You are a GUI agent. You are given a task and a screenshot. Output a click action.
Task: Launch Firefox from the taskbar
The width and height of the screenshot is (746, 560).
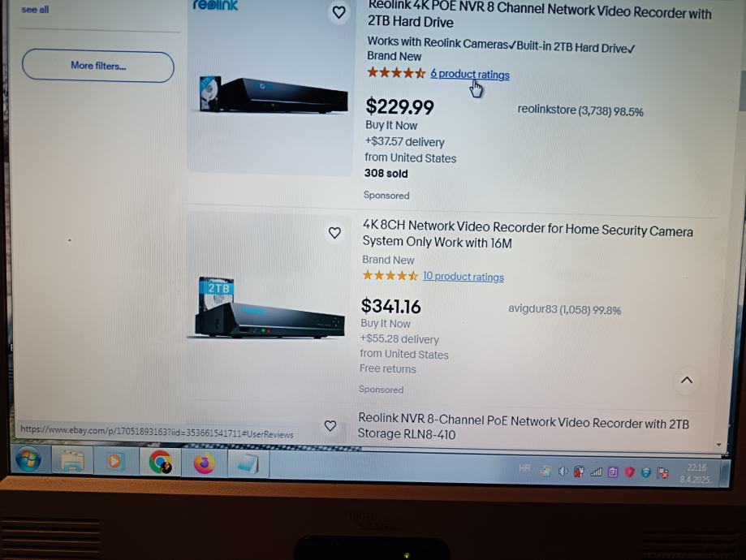[x=204, y=463]
